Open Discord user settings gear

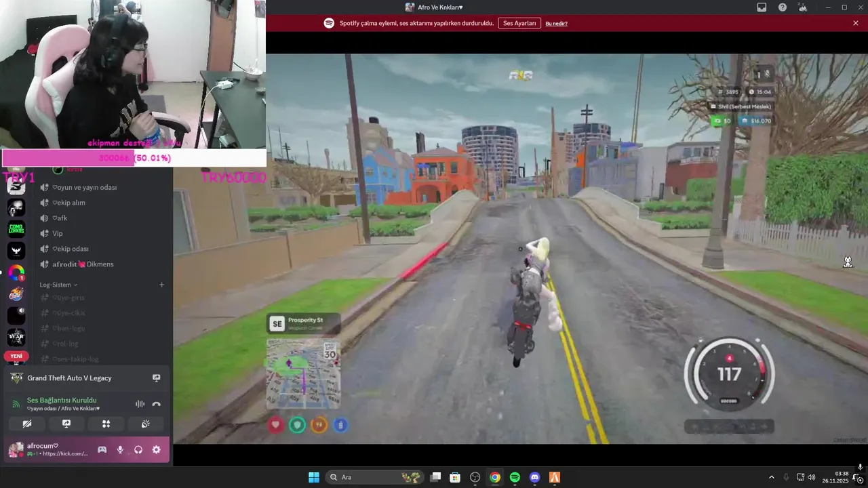coord(156,449)
